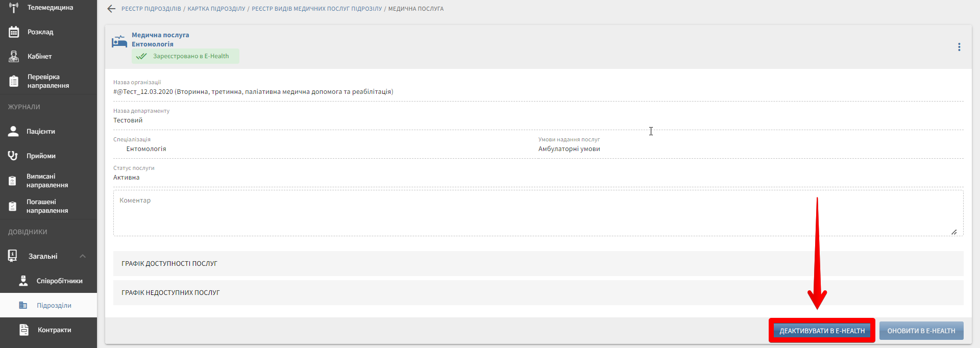Image resolution: width=980 pixels, height=348 pixels.
Task: Go to Реєстр підрозділів breadcrumb link
Action: pyautogui.click(x=151, y=9)
